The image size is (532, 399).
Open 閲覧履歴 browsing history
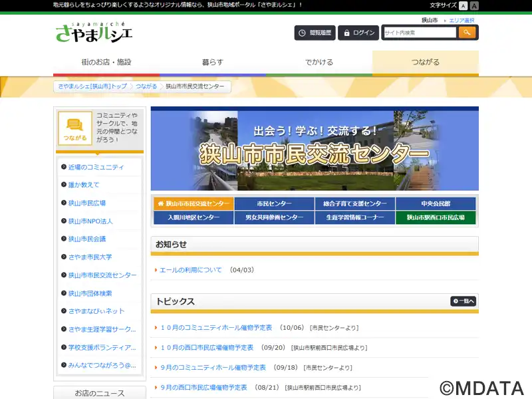315,33
